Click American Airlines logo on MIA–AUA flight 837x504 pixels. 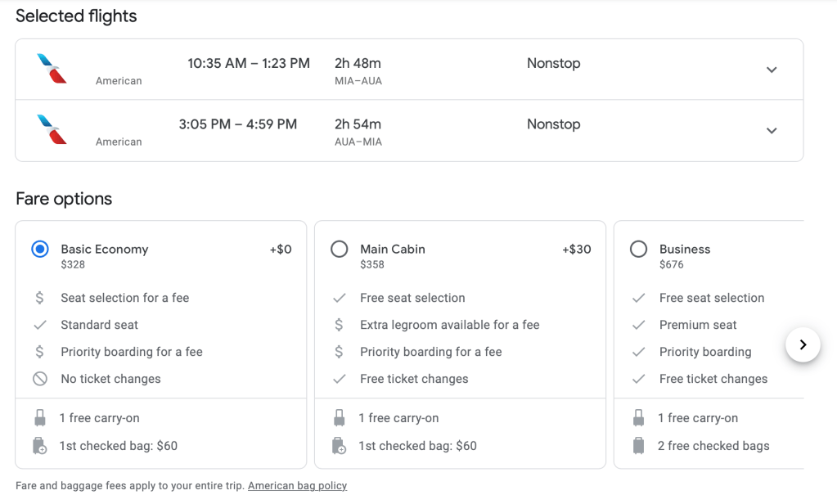tap(52, 69)
